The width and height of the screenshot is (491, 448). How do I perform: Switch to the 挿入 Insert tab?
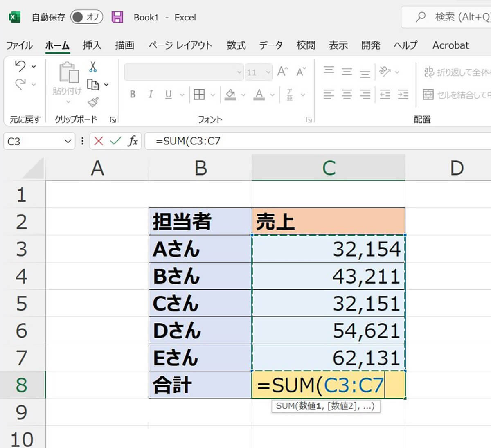pyautogui.click(x=92, y=45)
